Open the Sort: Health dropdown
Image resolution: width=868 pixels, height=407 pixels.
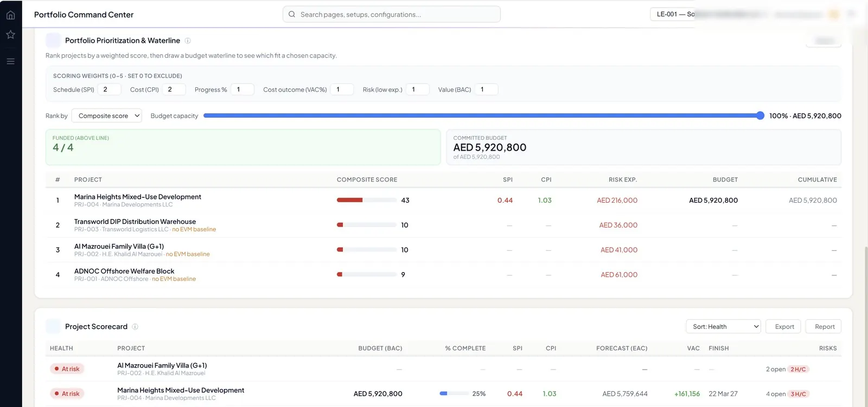724,326
